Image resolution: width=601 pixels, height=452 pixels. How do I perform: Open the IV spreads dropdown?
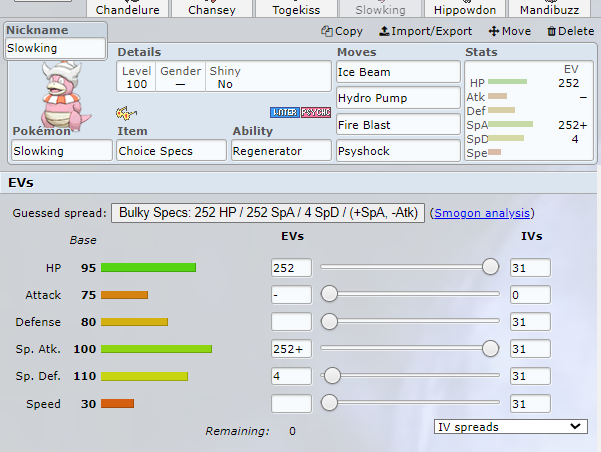pos(511,426)
